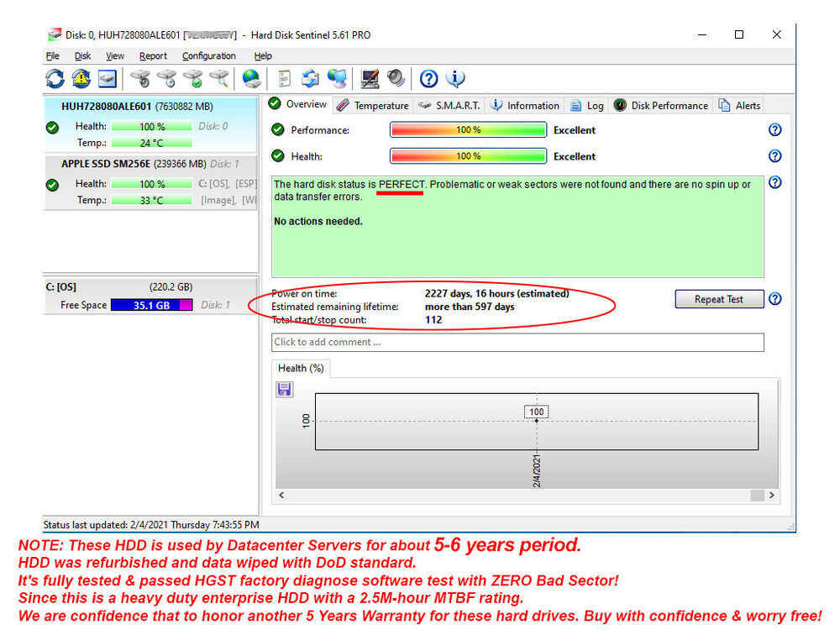Click the help icon beside Health Excellent row
Screen dimensions: 840x630
(774, 156)
